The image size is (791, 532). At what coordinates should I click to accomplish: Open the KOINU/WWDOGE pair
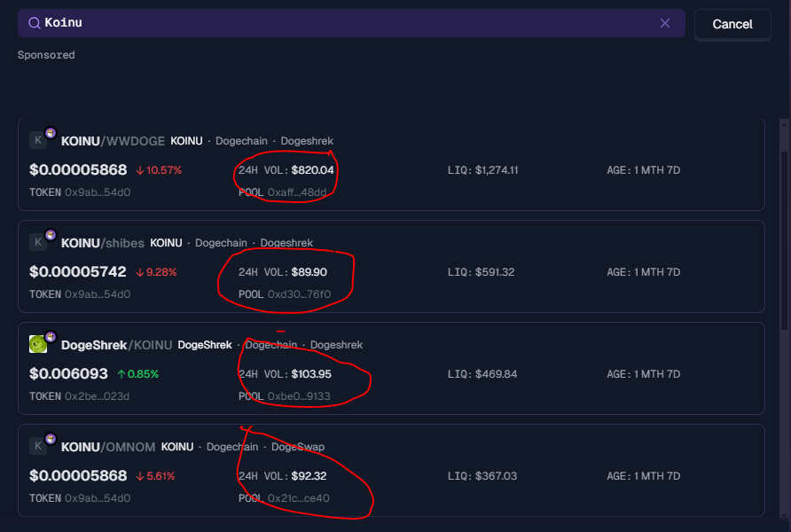(391, 164)
